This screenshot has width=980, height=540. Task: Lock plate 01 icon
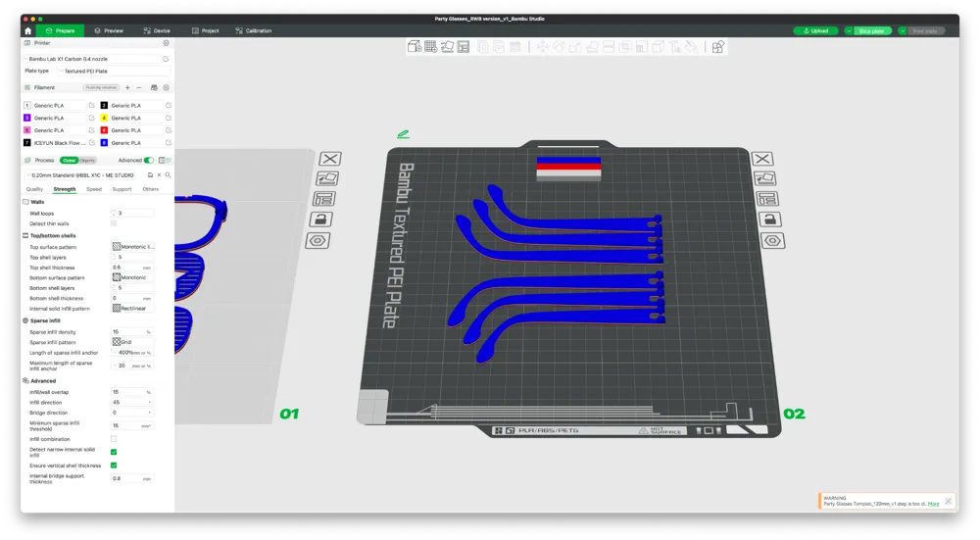320,220
